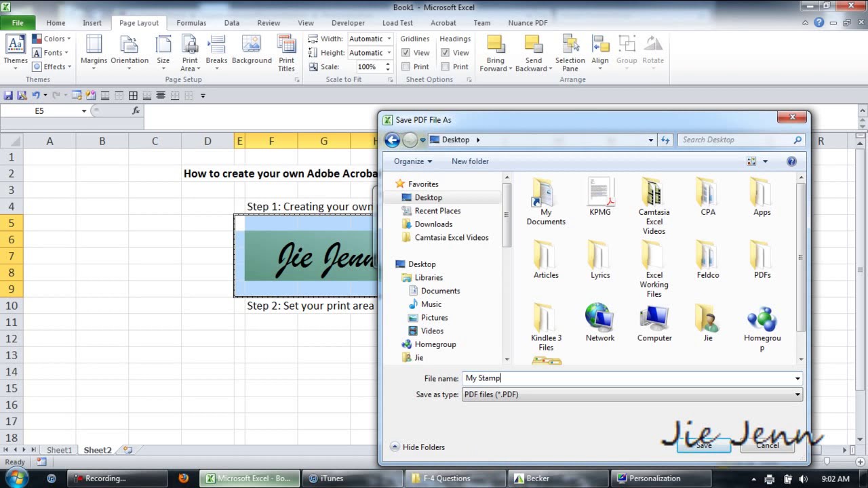Click the Save icon in quick toolbar

tap(9, 96)
